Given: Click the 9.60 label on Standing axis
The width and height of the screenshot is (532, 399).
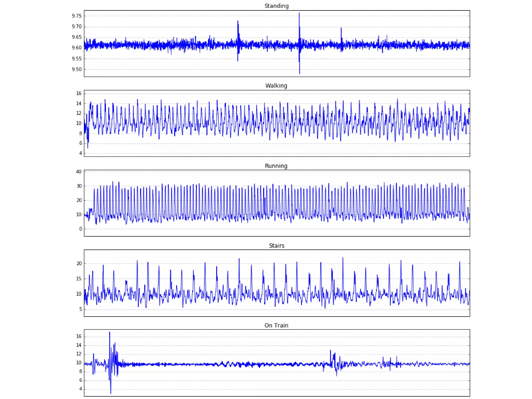Looking at the screenshot, I should [x=77, y=48].
